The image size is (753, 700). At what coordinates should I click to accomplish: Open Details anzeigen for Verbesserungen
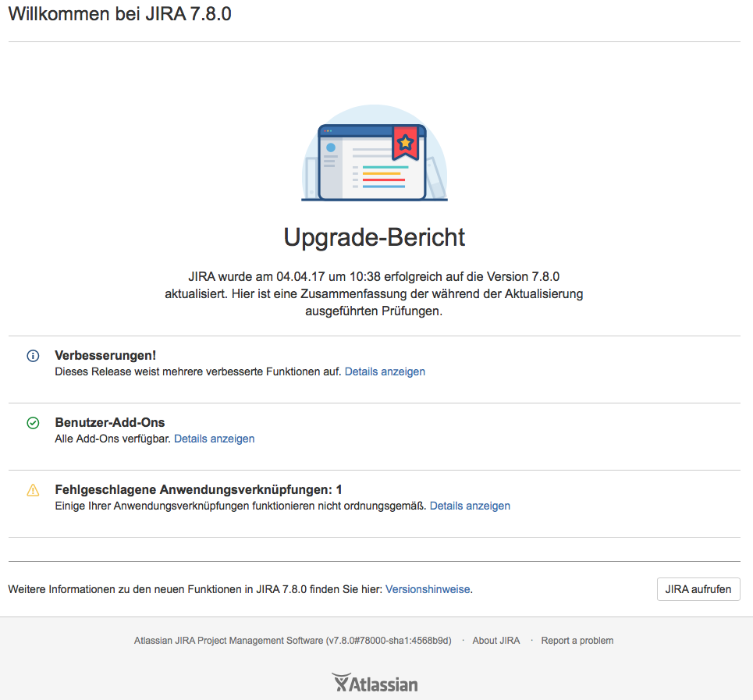tap(385, 371)
